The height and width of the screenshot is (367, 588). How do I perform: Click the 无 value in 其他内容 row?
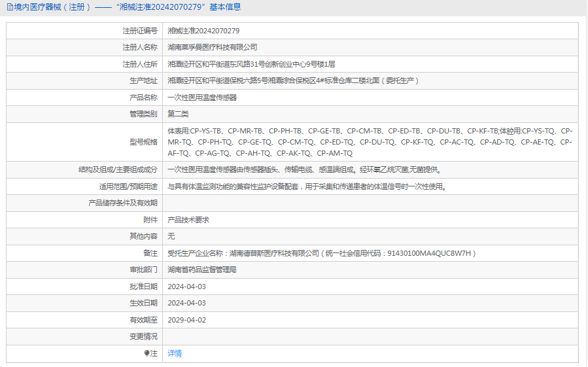(171, 236)
